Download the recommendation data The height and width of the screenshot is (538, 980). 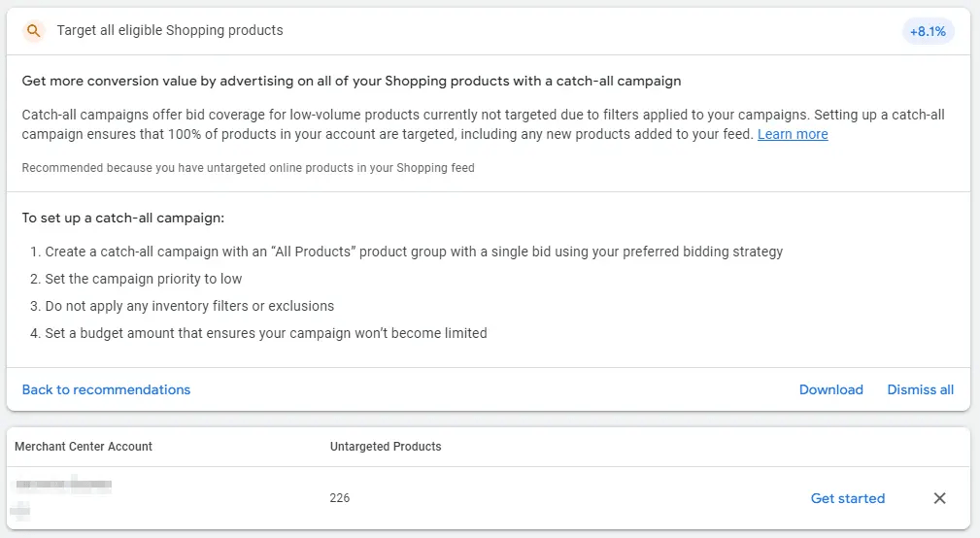[830, 389]
